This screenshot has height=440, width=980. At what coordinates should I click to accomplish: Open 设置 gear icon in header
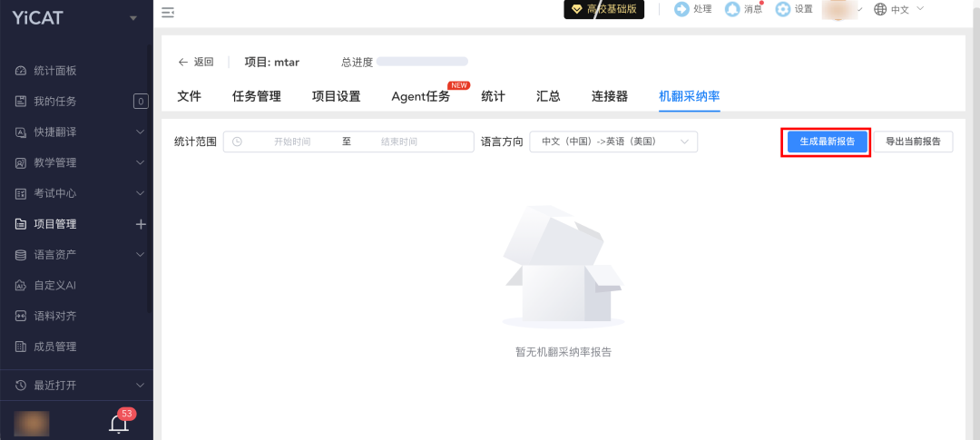tap(782, 9)
